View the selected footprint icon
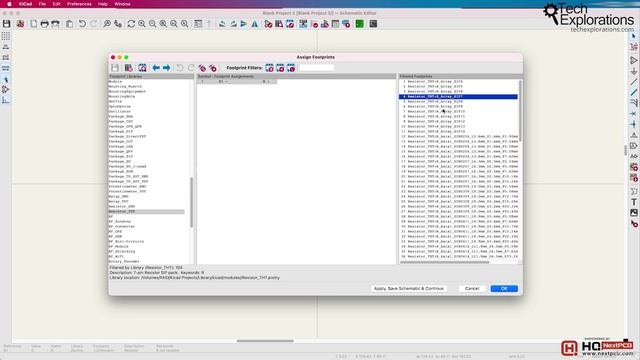Viewport: 640px width, 360px height. [142, 68]
